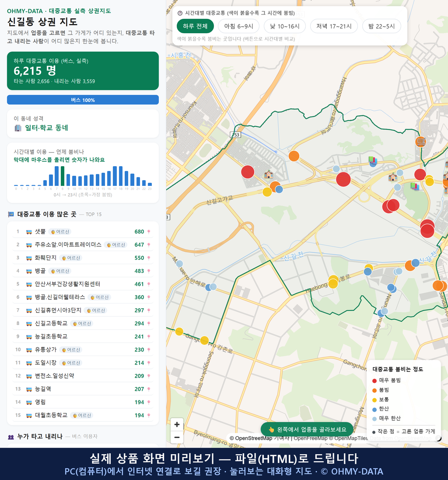Click the orange shopping cart marker on map
The image size is (448, 480).
pos(421,142)
